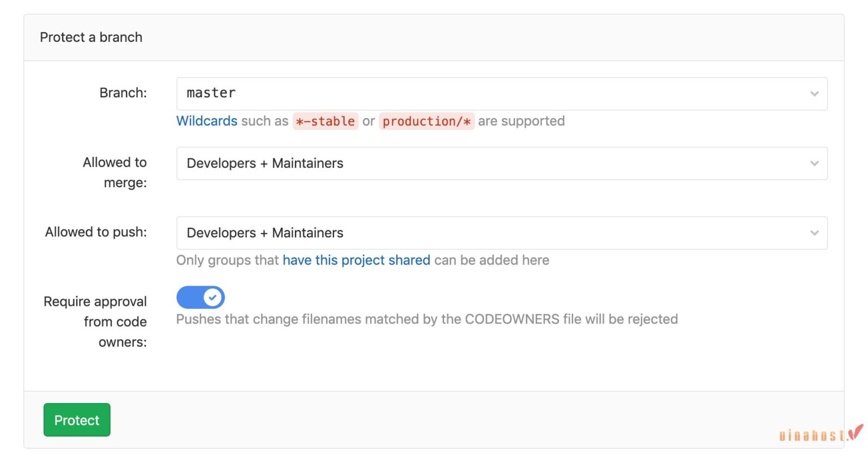The image size is (868, 459).
Task: Switch the approval toggle for code owners
Action: tap(201, 297)
